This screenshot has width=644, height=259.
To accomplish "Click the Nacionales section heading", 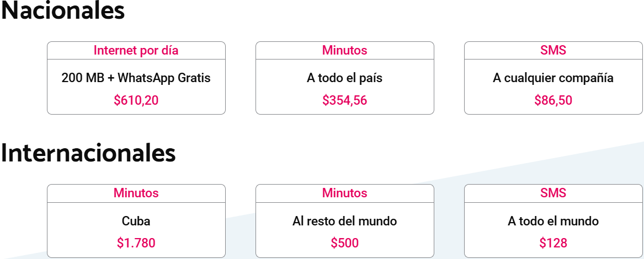I will pos(62,12).
